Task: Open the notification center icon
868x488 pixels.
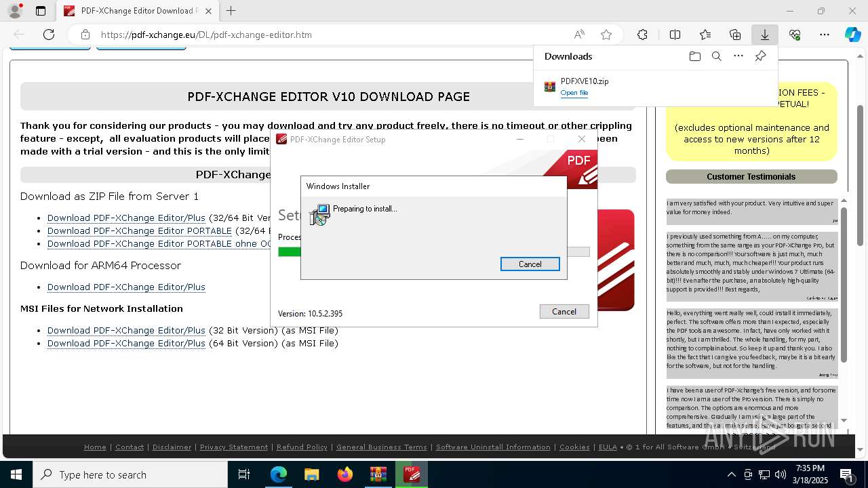Action: [x=846, y=474]
